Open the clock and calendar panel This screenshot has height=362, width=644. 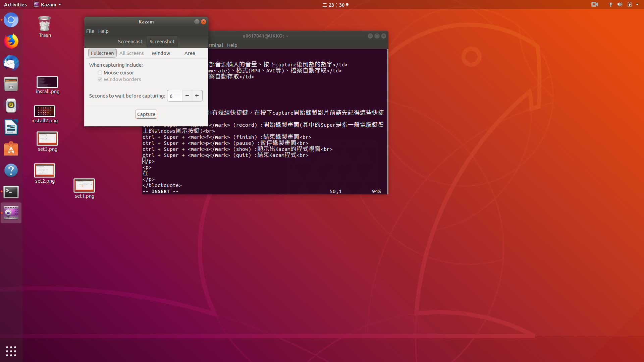point(335,5)
